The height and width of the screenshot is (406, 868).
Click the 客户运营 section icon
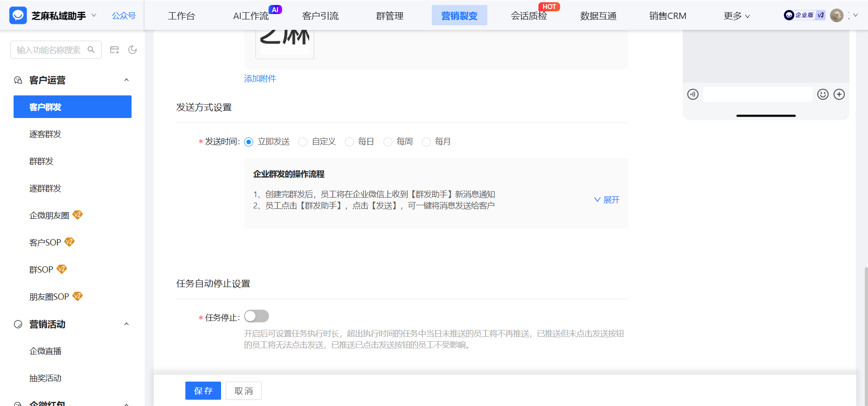point(18,80)
